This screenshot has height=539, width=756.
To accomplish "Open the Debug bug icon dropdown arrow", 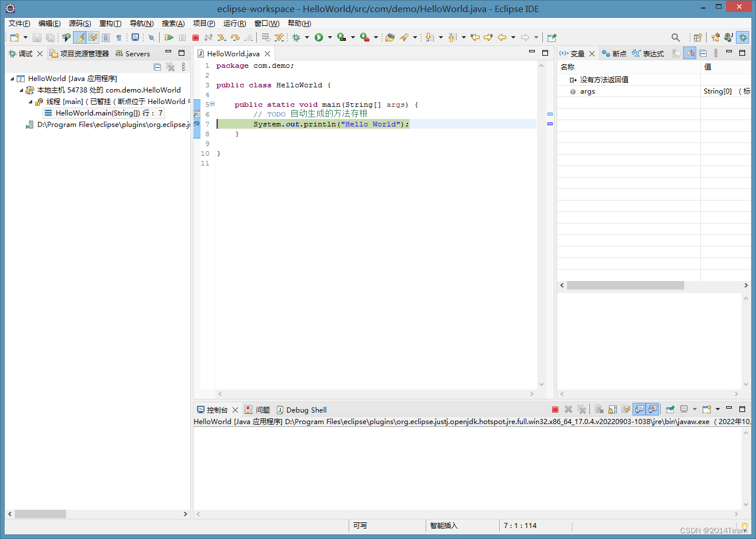I will [x=307, y=37].
